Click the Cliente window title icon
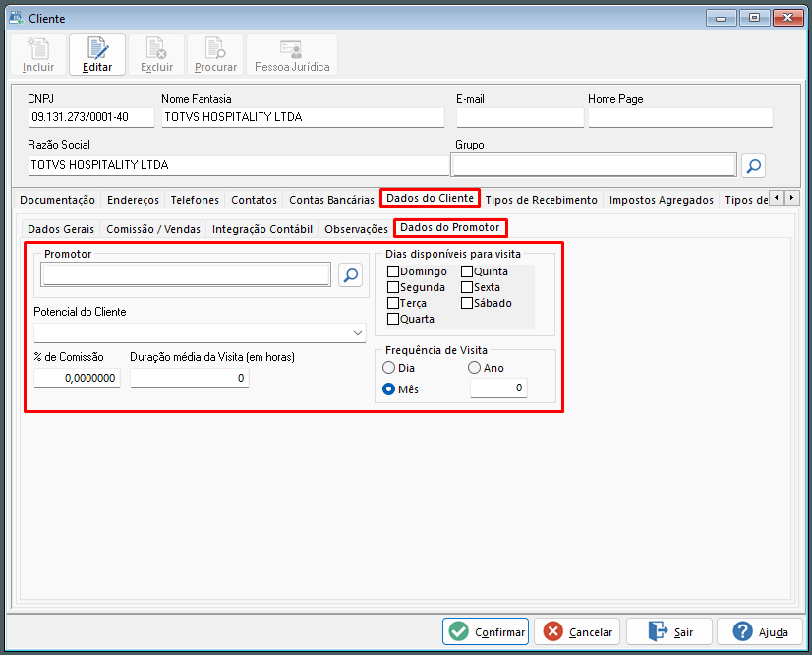The width and height of the screenshot is (812, 655). tap(16, 18)
